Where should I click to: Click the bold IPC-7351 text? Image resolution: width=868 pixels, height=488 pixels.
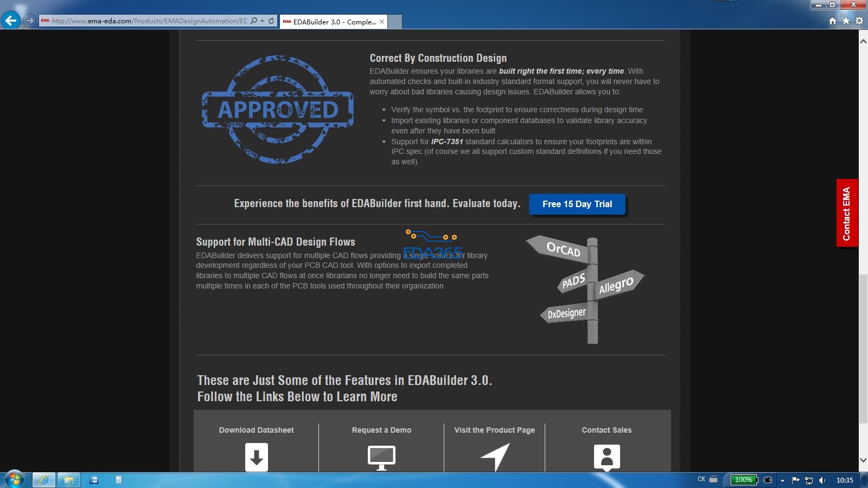(x=447, y=142)
